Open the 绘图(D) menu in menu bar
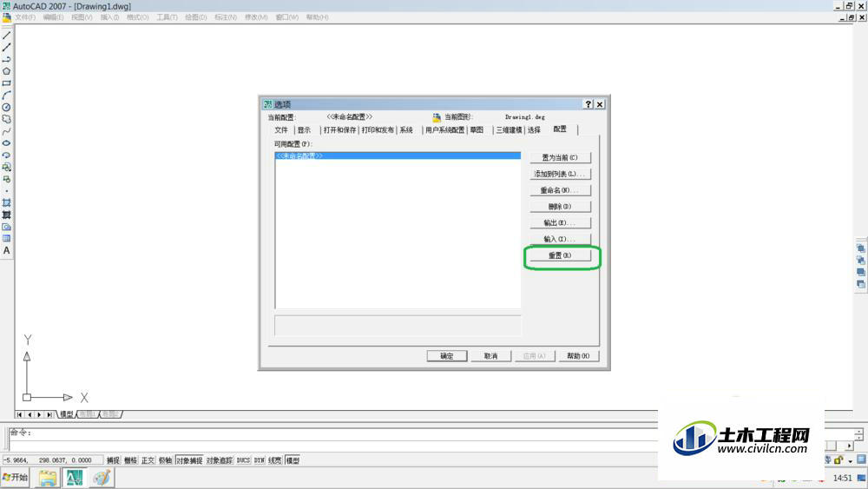The image size is (868, 489). pyautogui.click(x=196, y=17)
